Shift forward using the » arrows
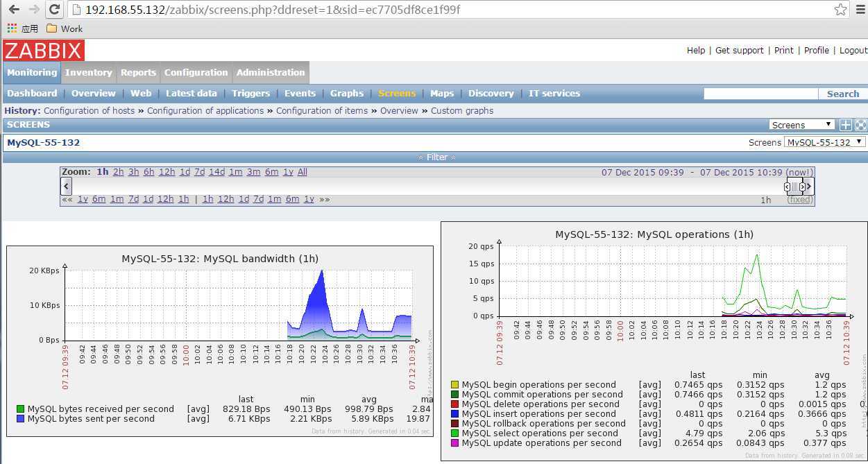 pos(325,199)
